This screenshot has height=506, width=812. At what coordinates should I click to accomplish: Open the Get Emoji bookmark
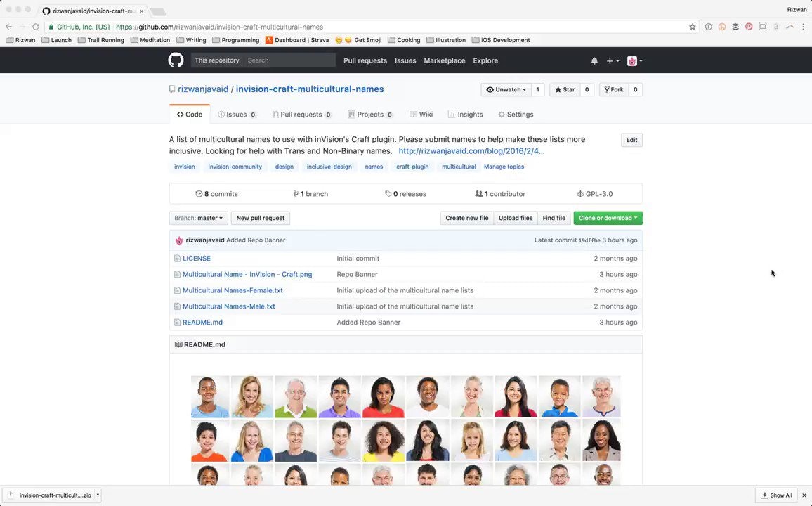(358, 40)
